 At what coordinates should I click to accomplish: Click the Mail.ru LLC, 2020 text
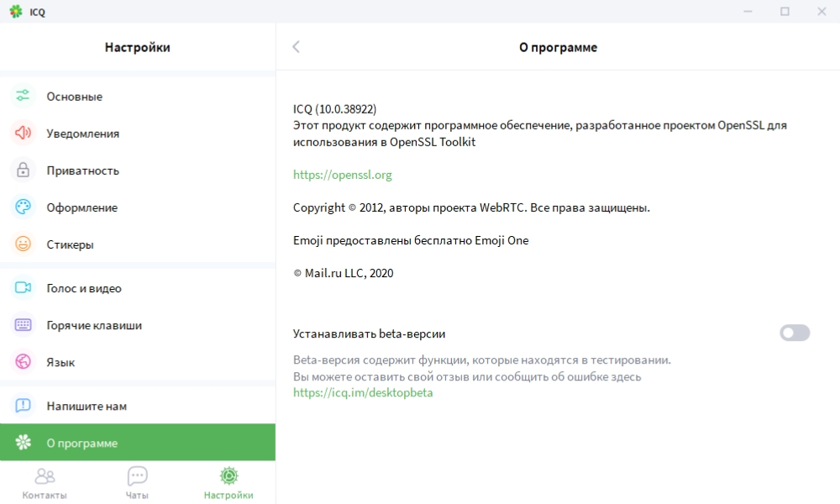(x=344, y=273)
